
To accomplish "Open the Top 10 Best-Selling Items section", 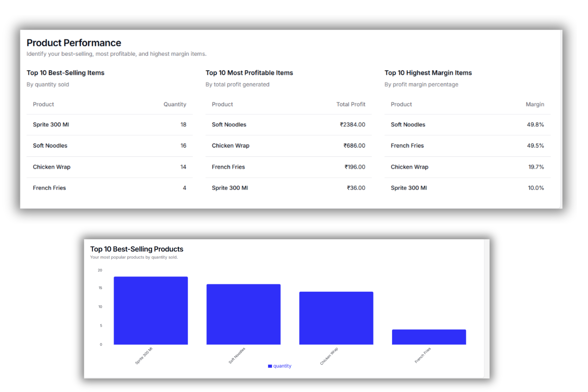I will pos(66,73).
